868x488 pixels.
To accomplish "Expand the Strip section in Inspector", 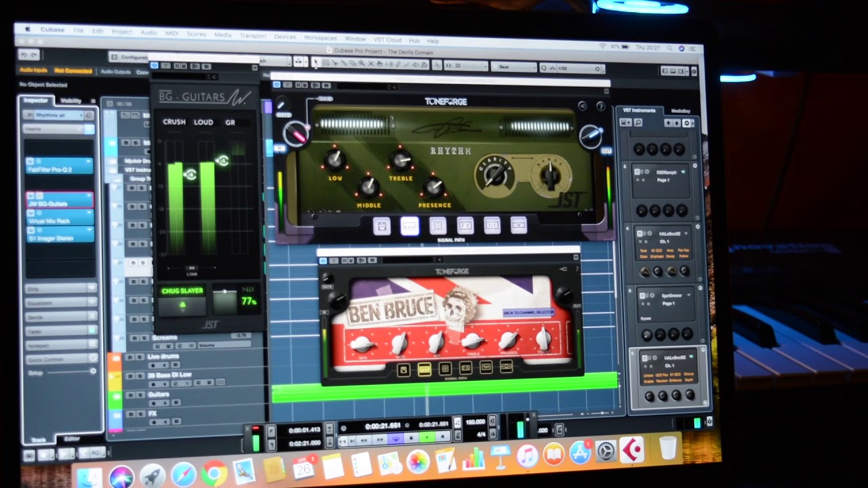I will pos(61,289).
